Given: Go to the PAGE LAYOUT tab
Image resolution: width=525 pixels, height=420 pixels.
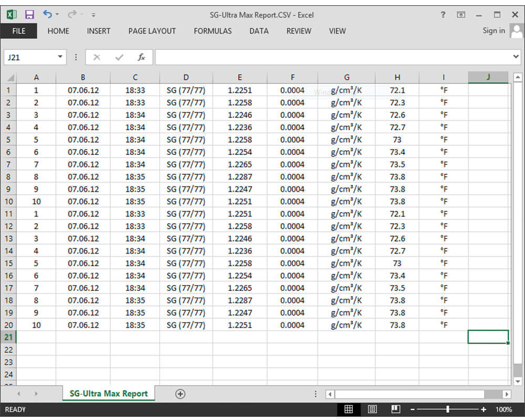Looking at the screenshot, I should pyautogui.click(x=152, y=31).
